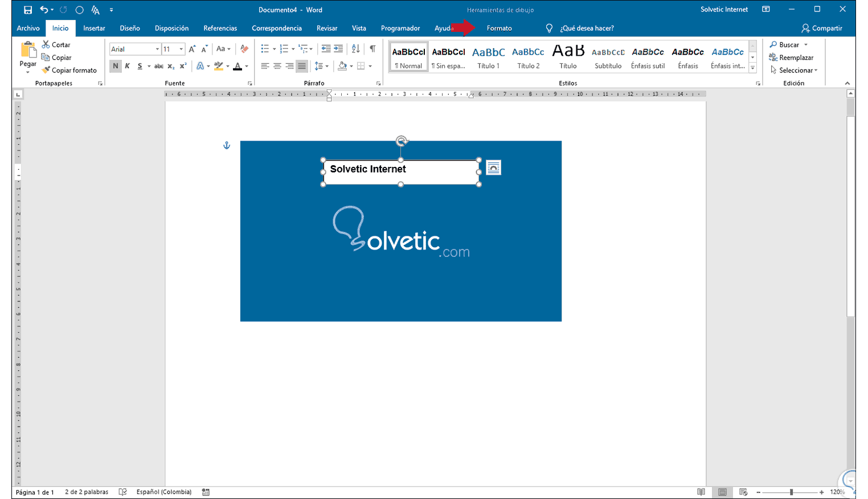Undo the last action

(44, 10)
